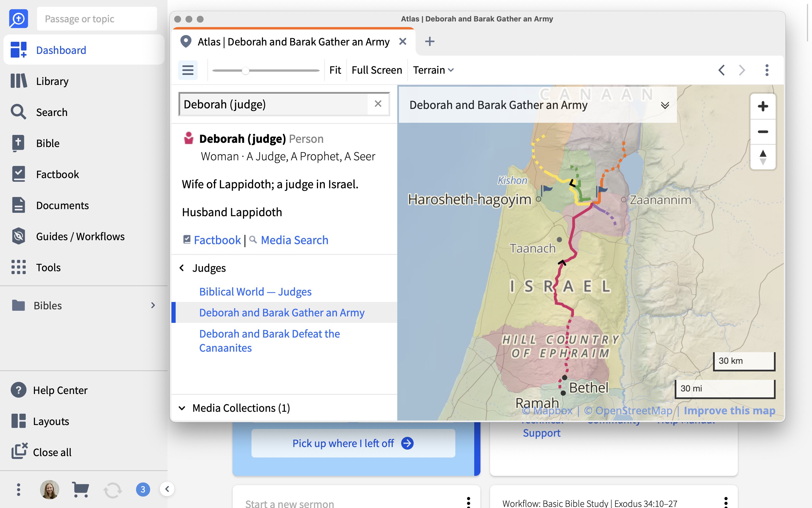The width and height of the screenshot is (812, 508).
Task: Select Deborah and Barak Gather an Army
Action: 282,312
